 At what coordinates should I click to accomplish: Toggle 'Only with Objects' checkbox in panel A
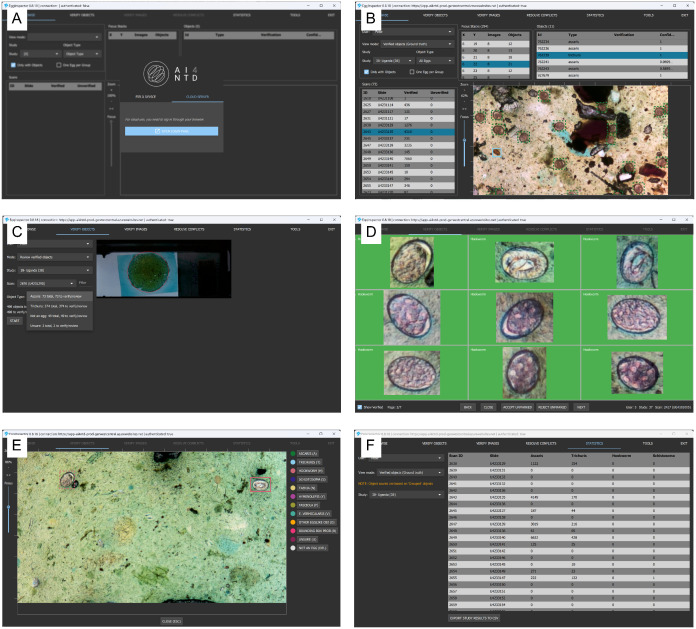click(13, 65)
